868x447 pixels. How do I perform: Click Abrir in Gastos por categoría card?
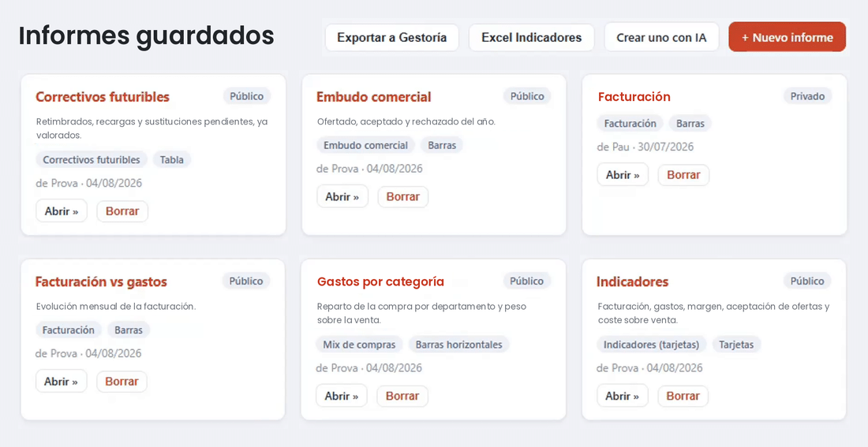pyautogui.click(x=342, y=396)
